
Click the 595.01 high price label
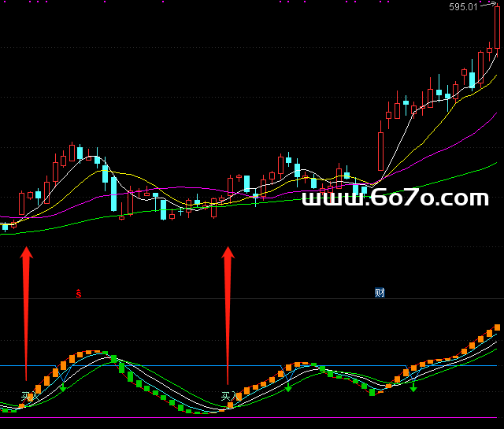(x=463, y=7)
